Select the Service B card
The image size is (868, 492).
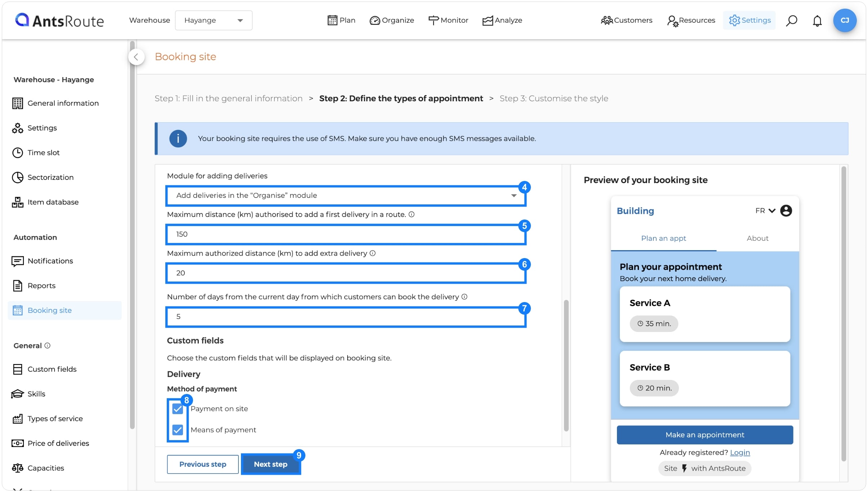[x=705, y=379]
